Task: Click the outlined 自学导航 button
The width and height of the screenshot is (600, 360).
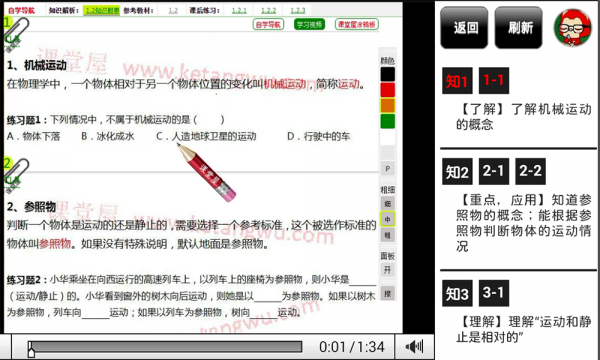Action: pos(268,24)
